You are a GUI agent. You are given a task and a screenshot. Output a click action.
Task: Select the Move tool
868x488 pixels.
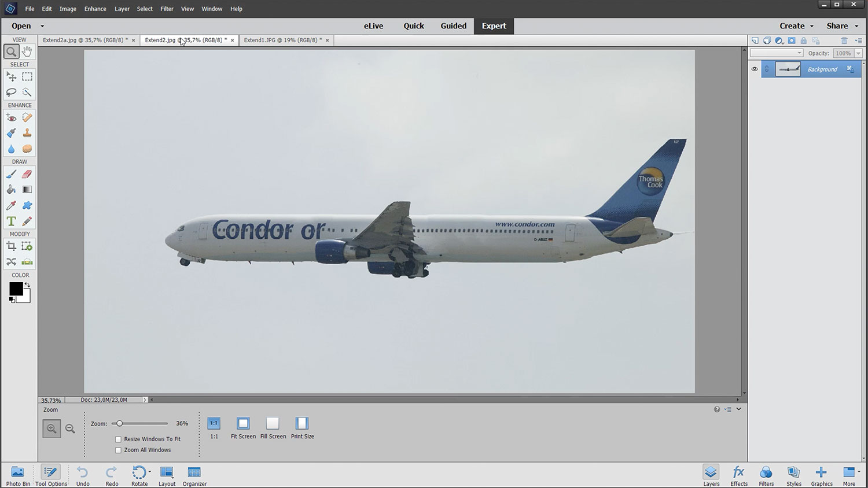(x=11, y=77)
